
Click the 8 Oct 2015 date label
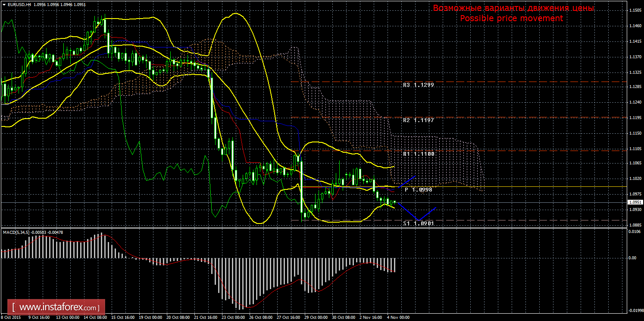coord(11,318)
